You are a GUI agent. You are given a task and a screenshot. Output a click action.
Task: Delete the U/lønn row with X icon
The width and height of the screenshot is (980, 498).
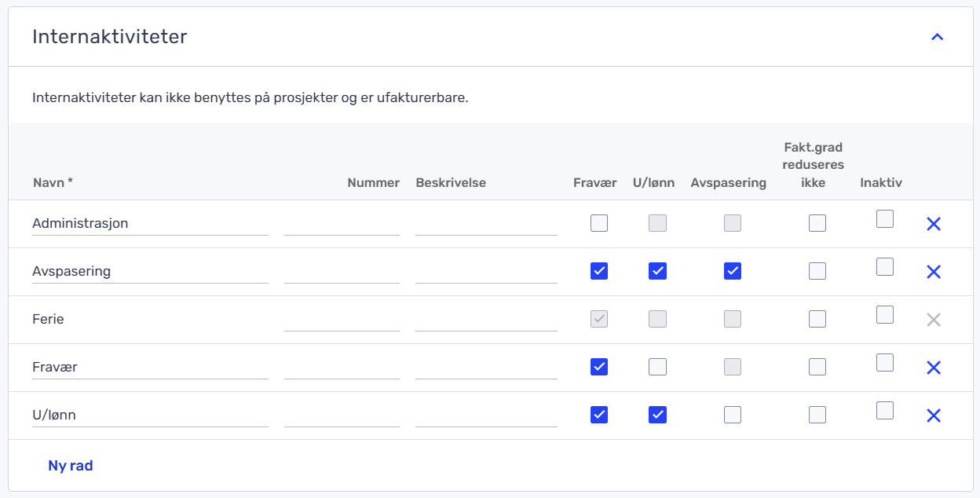point(933,416)
